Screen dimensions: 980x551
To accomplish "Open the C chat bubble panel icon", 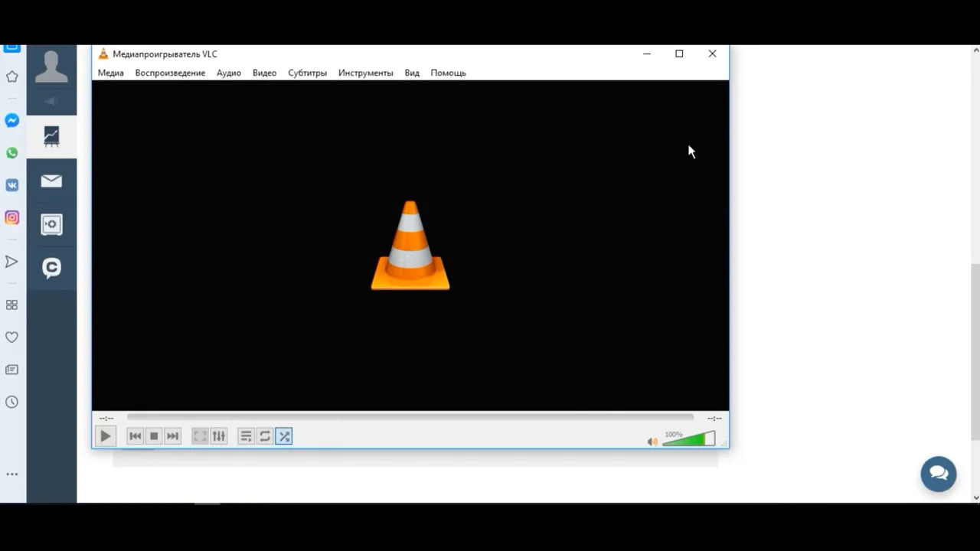I will pyautogui.click(x=51, y=268).
